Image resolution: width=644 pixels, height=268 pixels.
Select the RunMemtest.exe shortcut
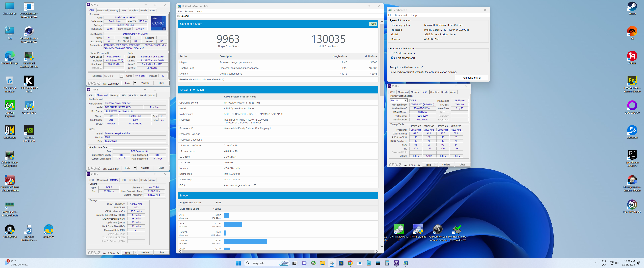click(x=438, y=233)
